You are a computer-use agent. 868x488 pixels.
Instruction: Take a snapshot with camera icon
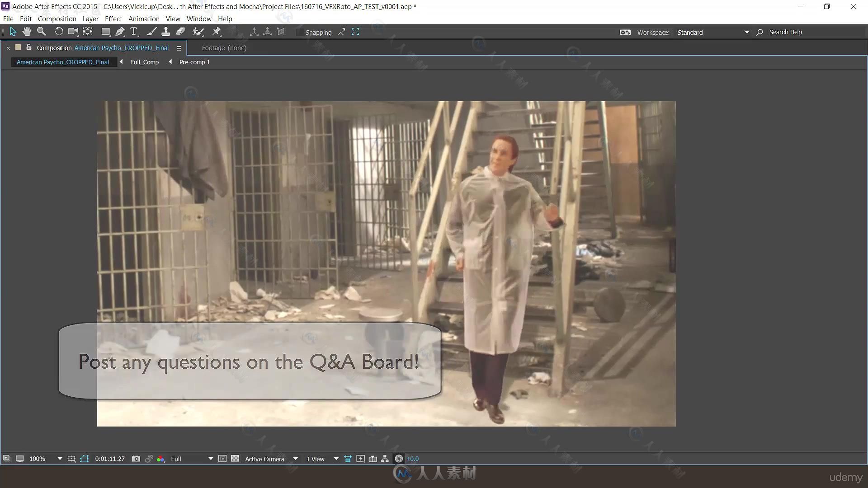click(136, 459)
